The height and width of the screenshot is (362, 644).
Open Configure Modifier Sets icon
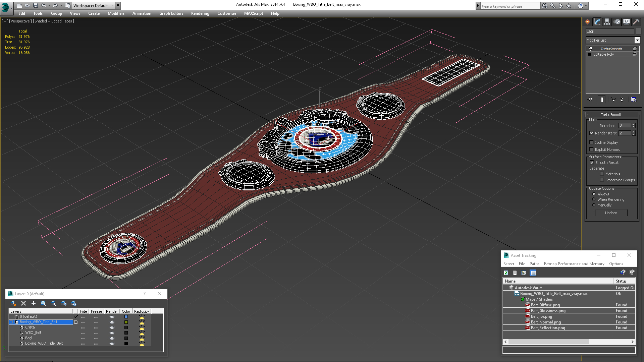(x=634, y=100)
